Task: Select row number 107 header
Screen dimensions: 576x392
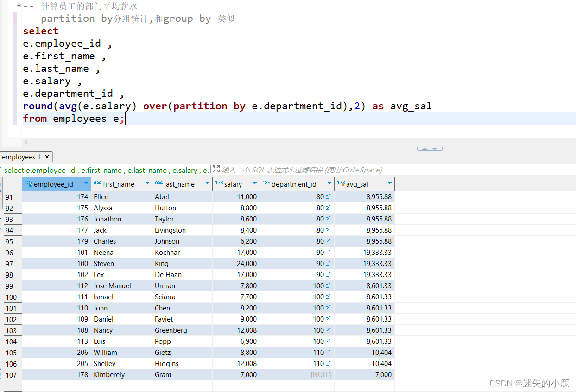Action: (x=13, y=374)
